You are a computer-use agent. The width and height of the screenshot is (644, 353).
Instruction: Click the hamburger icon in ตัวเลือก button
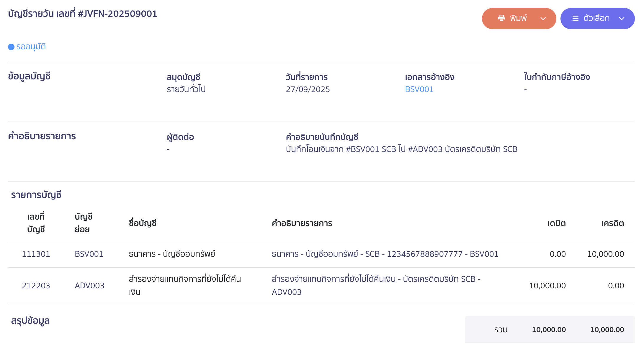tap(576, 19)
